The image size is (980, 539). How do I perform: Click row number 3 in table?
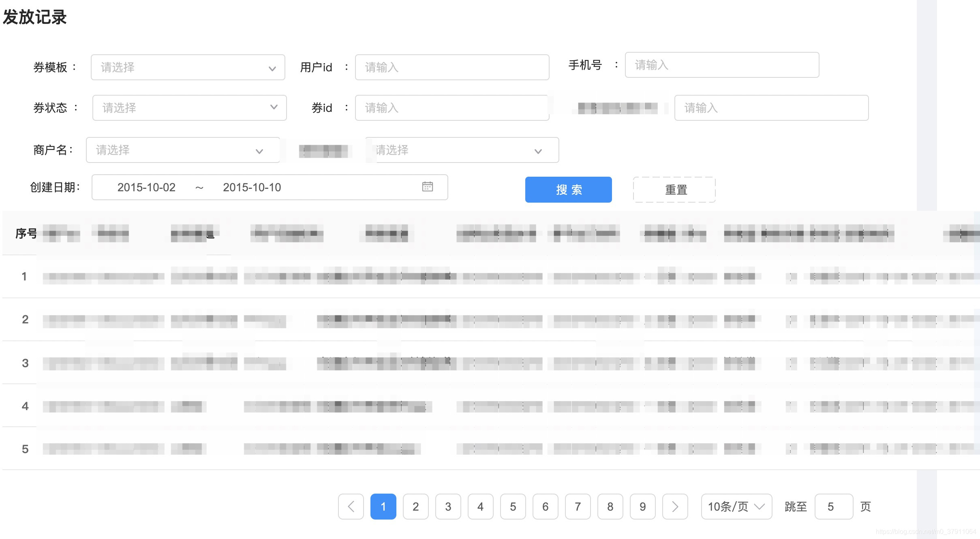25,363
